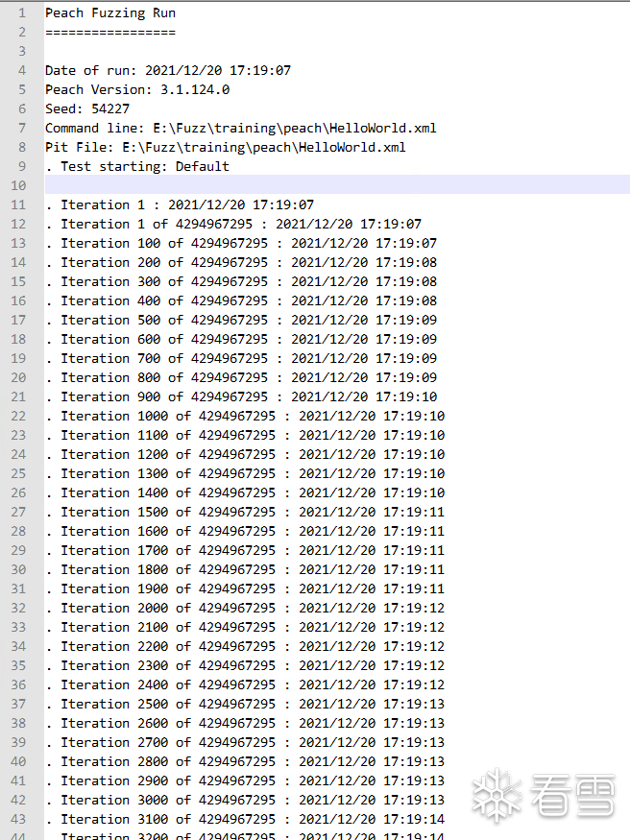Click the 'Iteration 3000 of 4294967295' line
The height and width of the screenshot is (840, 630).
point(245,800)
